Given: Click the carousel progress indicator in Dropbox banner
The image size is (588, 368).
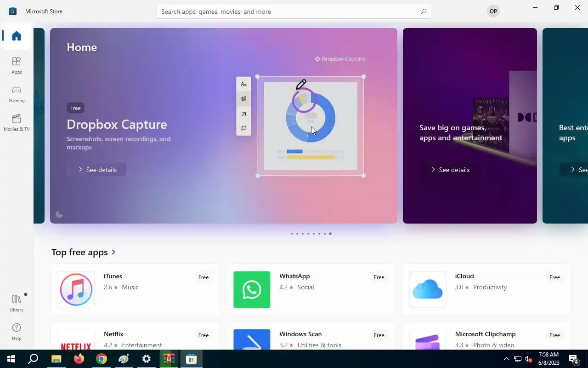Looking at the screenshot, I should (x=59, y=214).
